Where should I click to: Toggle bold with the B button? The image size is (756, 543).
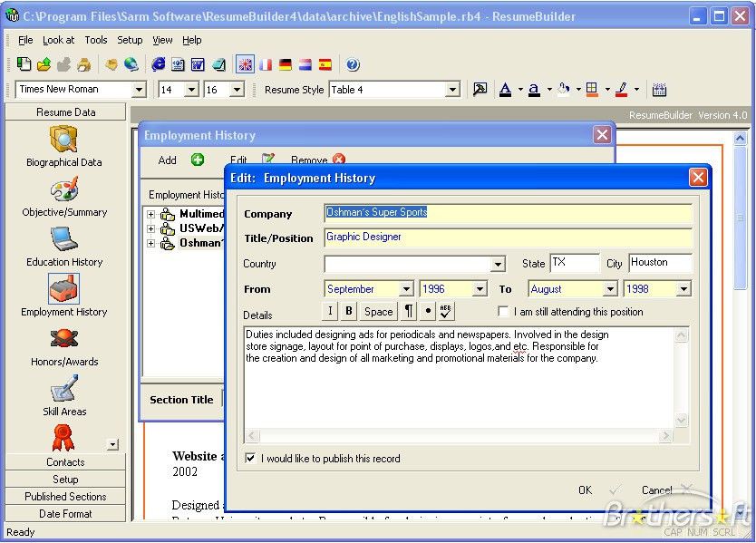[349, 311]
